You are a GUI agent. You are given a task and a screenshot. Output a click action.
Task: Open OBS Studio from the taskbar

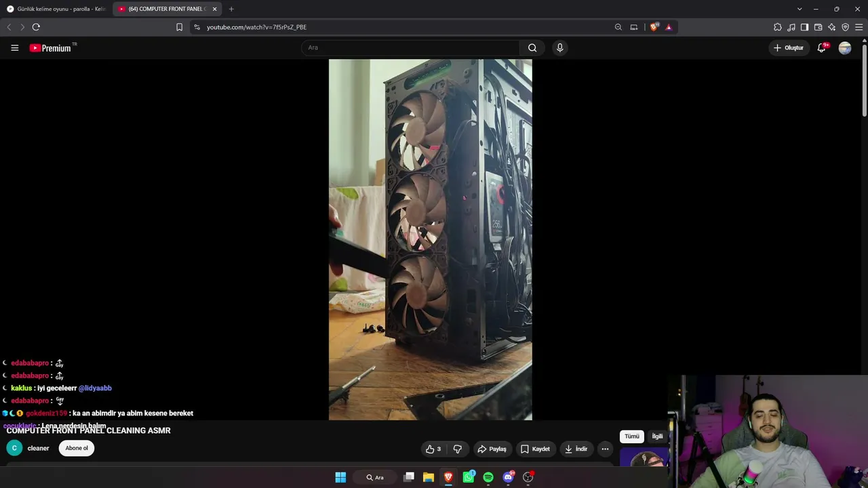528,477
